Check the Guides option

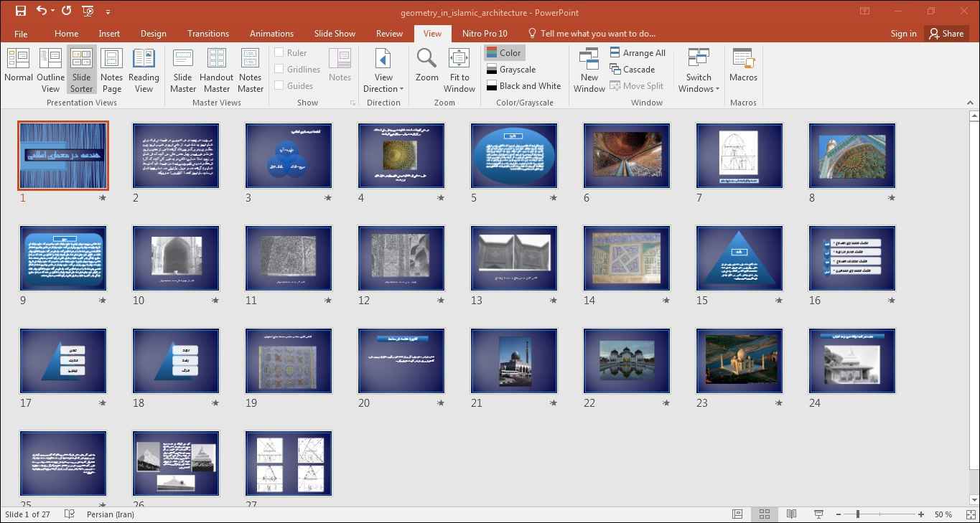pyautogui.click(x=279, y=85)
